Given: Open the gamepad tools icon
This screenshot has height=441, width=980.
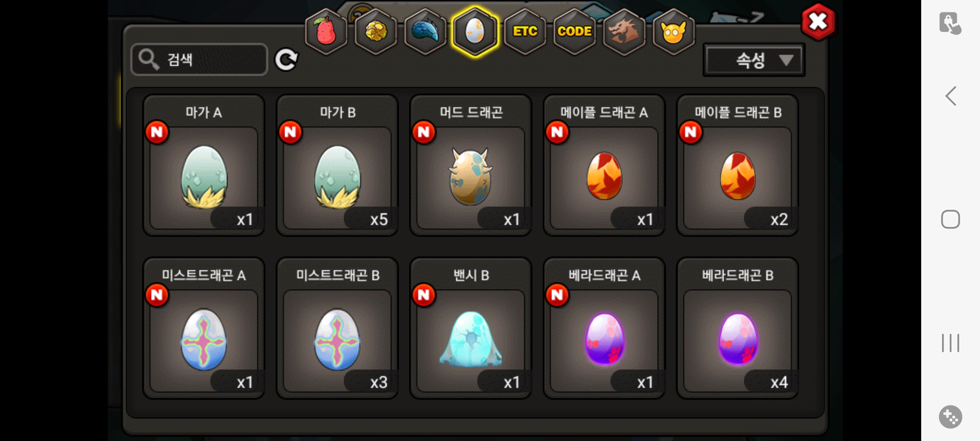Looking at the screenshot, I should 950,417.
